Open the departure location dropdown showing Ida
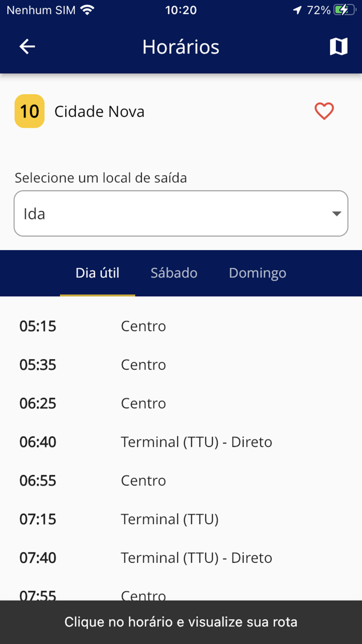Screen dimensions: 362x644 click(181, 213)
